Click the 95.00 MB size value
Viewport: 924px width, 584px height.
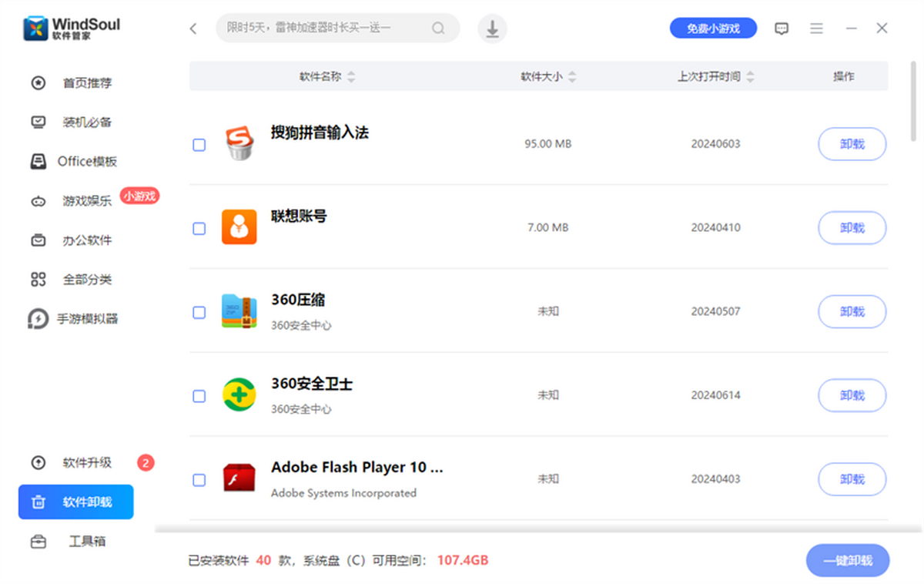coord(548,144)
